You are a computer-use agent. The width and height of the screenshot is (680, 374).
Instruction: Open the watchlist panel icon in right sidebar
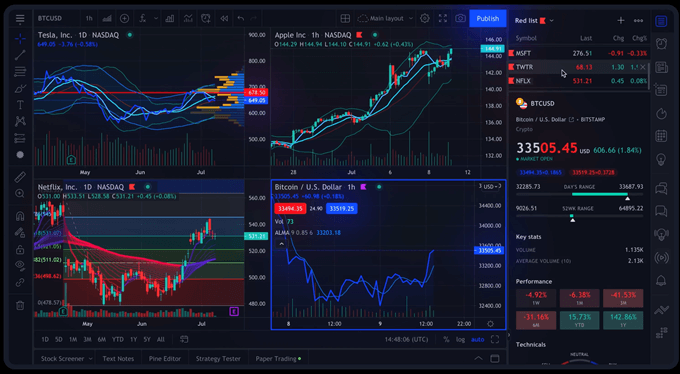point(661,21)
